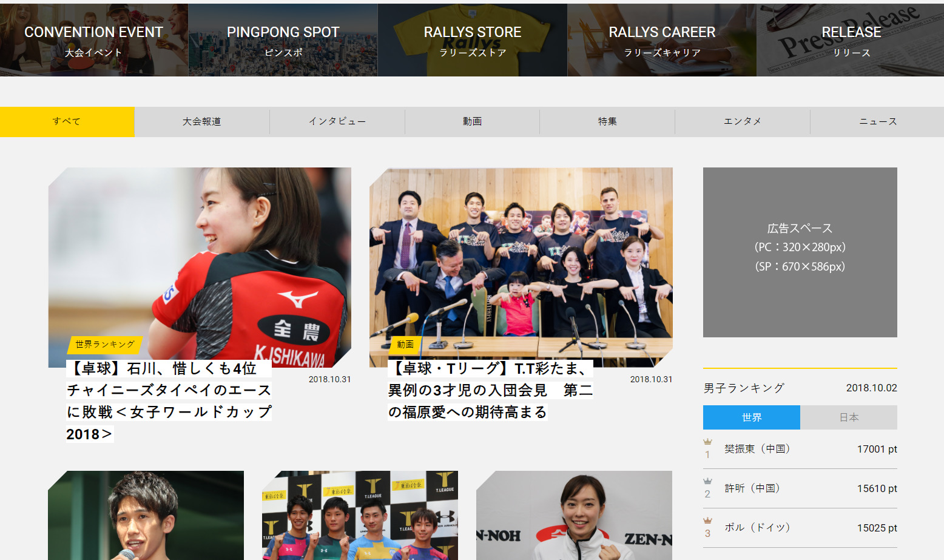Click the 2018.10.31 date under T.T彩たま article
Image resolution: width=944 pixels, height=560 pixels.
coord(651,379)
